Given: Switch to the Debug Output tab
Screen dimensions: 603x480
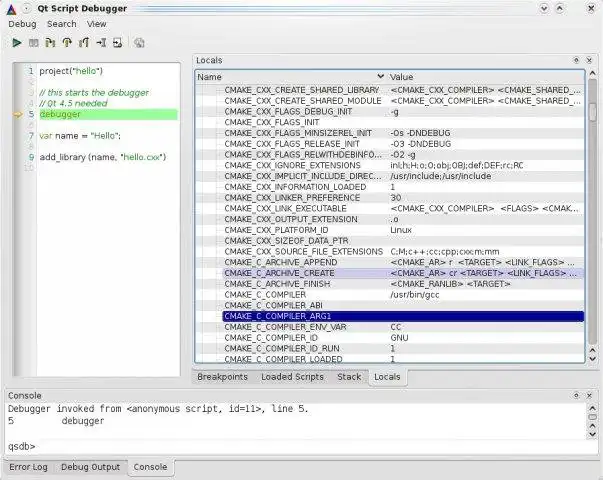Looking at the screenshot, I should tap(91, 467).
